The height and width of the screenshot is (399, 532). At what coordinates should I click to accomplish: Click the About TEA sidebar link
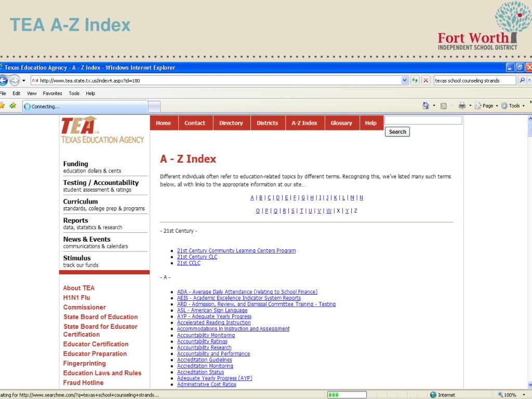[79, 288]
